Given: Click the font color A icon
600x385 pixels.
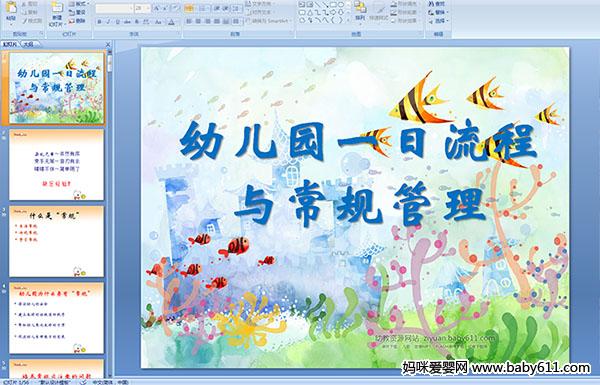Looking at the screenshot, I should [x=171, y=22].
